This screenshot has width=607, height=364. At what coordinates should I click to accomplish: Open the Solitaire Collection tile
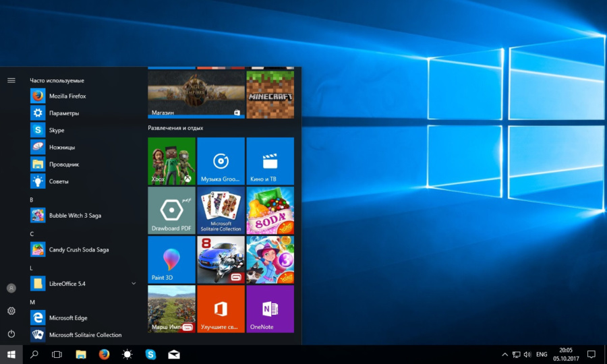pyautogui.click(x=221, y=210)
